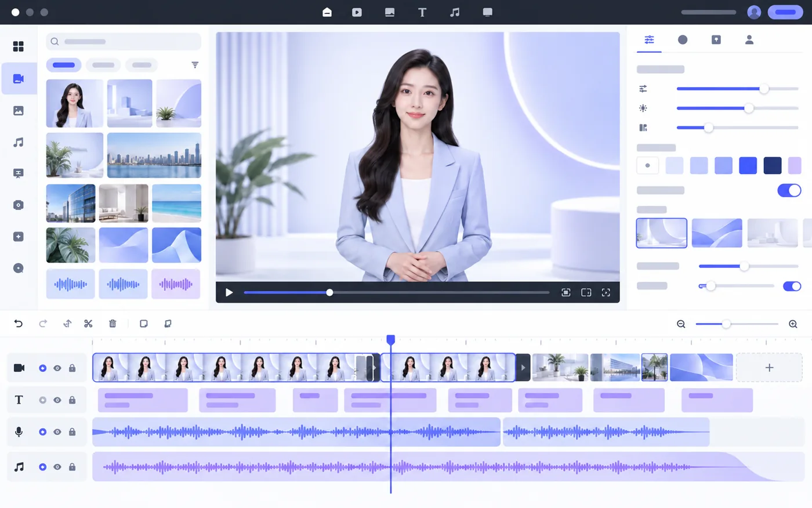
Task: Click the blue playhead marker on timeline ruler
Action: point(391,339)
